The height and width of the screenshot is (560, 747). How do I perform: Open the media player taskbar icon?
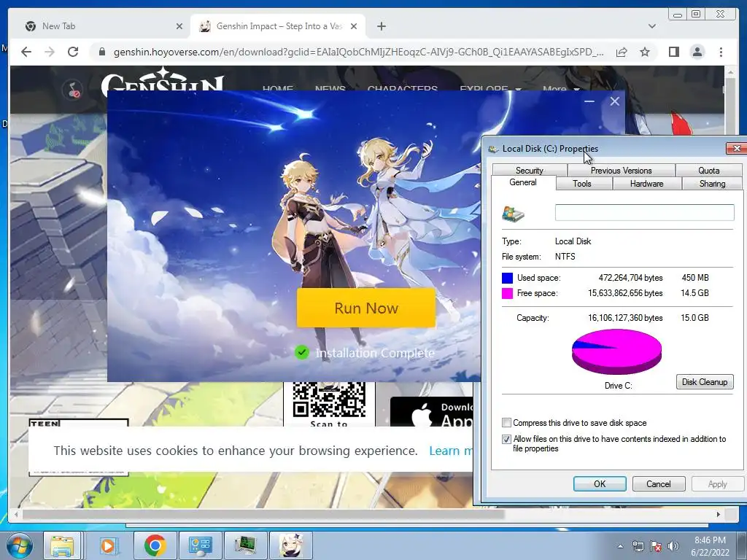tap(109, 545)
